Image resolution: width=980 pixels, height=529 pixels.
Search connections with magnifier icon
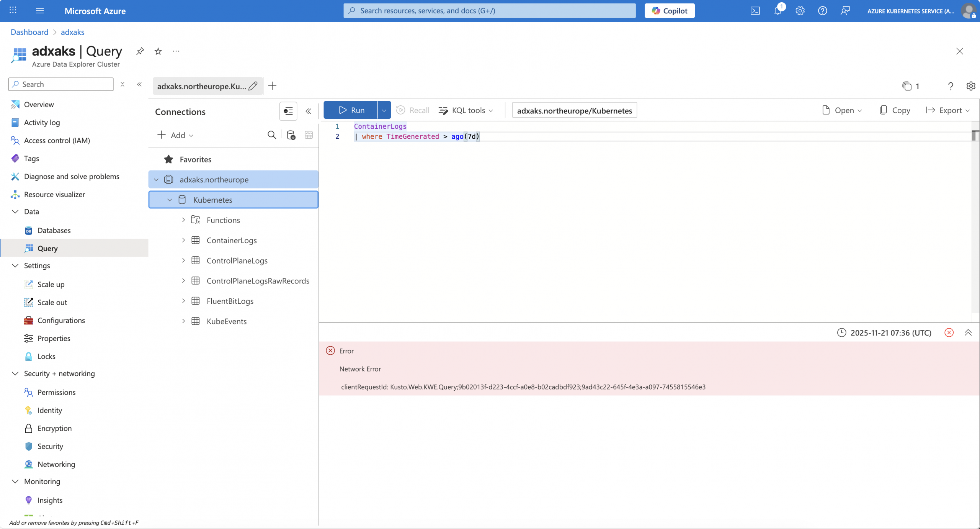click(x=271, y=135)
